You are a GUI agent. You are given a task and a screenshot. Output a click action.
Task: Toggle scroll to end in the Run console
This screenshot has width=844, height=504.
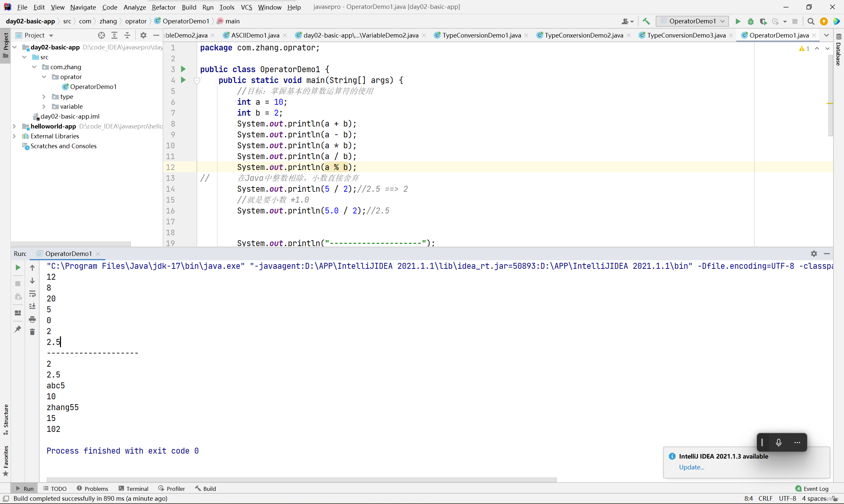[x=32, y=306]
